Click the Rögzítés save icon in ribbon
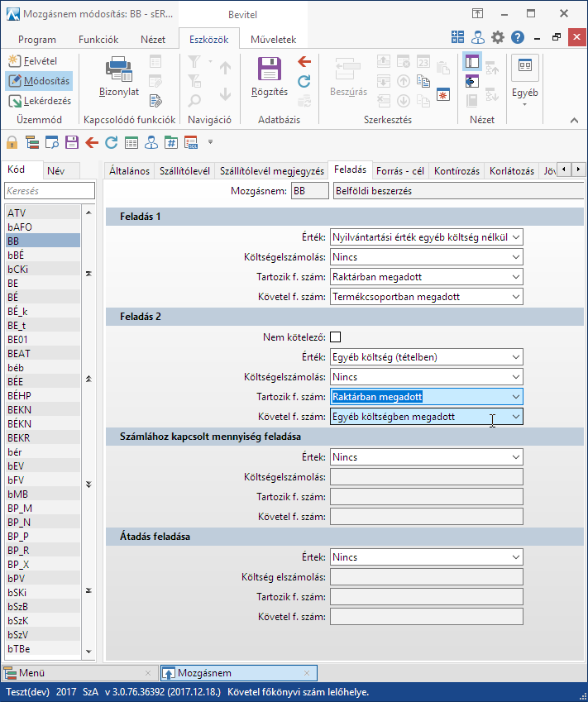Viewport: 588px width, 702px height. [x=270, y=71]
